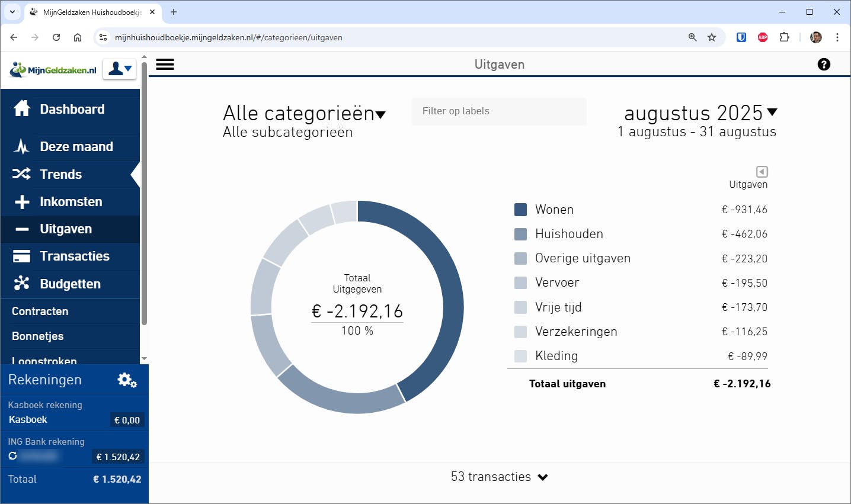Image resolution: width=851 pixels, height=504 pixels.
Task: Click the Deze maand pulse icon
Action: [21, 146]
